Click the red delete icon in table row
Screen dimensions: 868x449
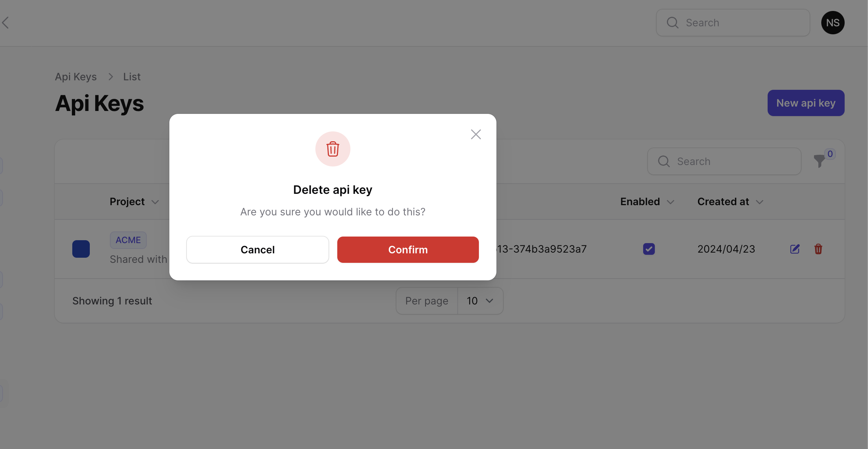[x=818, y=249]
